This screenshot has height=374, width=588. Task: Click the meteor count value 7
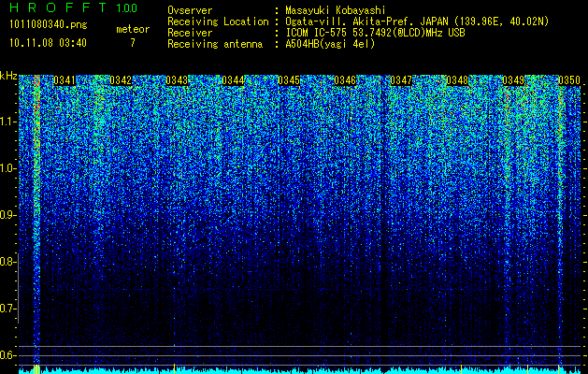pyautogui.click(x=133, y=43)
